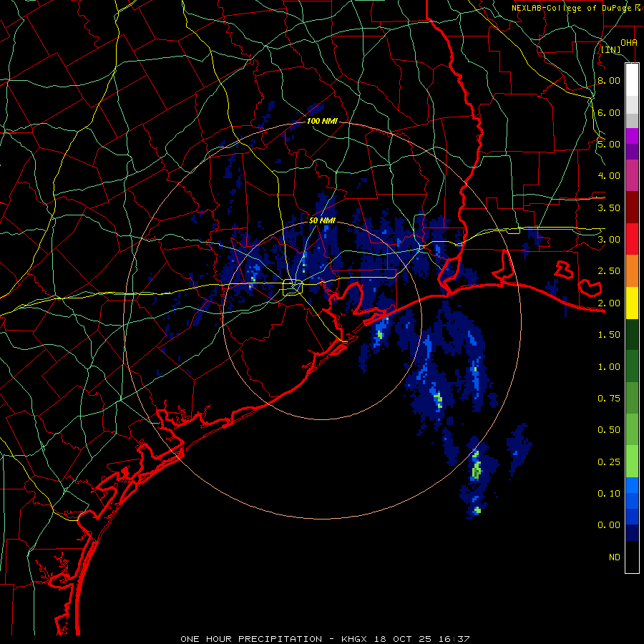644x644 pixels.
Task: Pick the bright magenta legend swatch near 5.00
Action: pos(632,136)
